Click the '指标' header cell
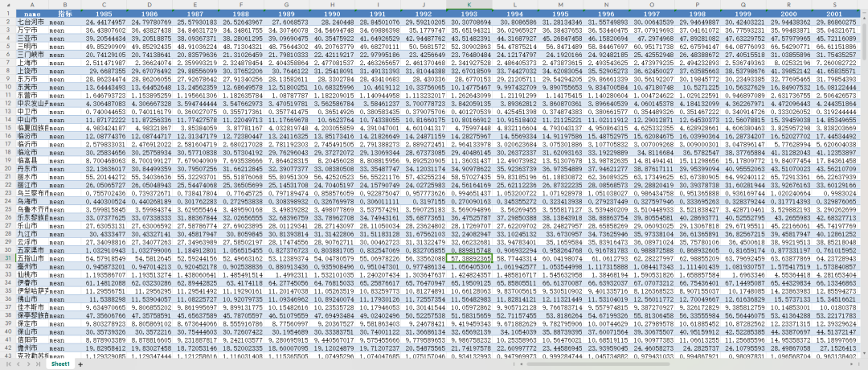Viewport: 868px width, 370px height. click(64, 13)
